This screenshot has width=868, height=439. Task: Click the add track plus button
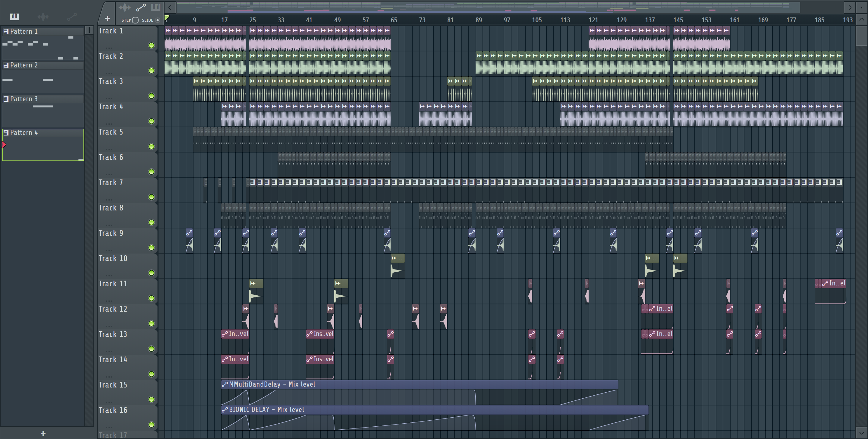click(108, 18)
